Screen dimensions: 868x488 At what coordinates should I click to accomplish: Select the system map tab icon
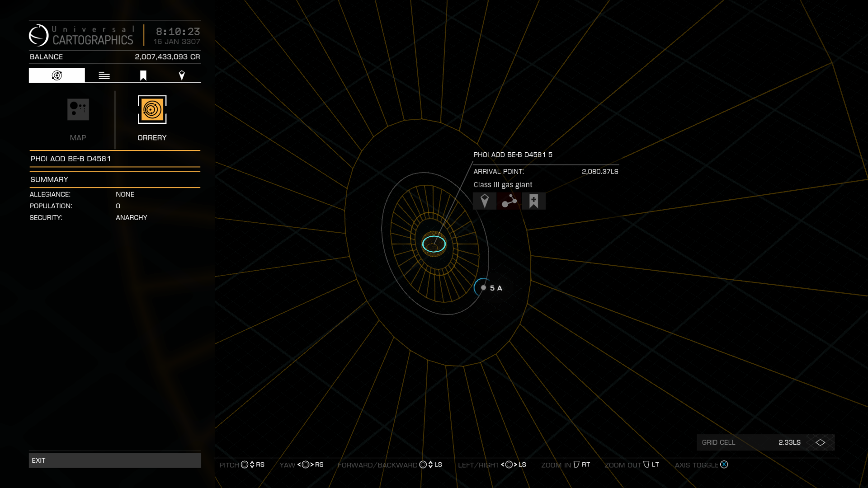pyautogui.click(x=57, y=75)
